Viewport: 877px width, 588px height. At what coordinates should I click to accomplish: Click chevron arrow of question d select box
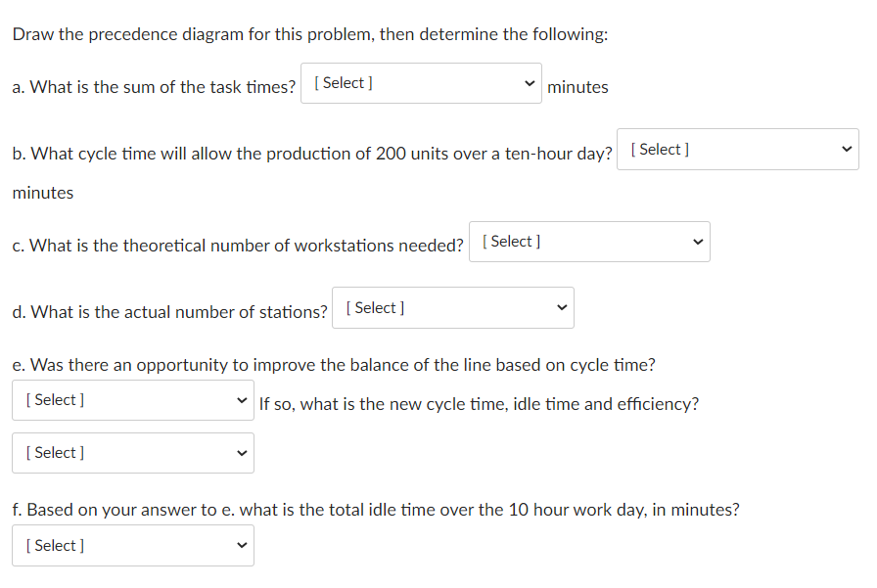tap(562, 308)
